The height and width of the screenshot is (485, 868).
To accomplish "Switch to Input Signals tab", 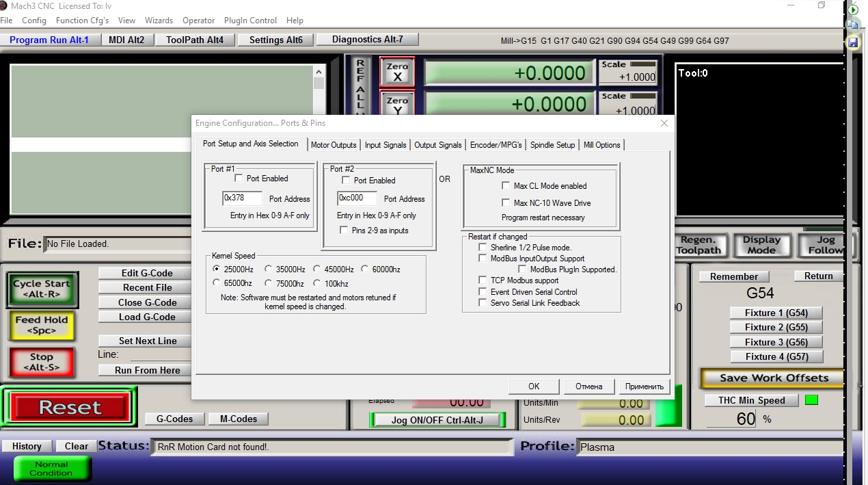I will coord(385,144).
